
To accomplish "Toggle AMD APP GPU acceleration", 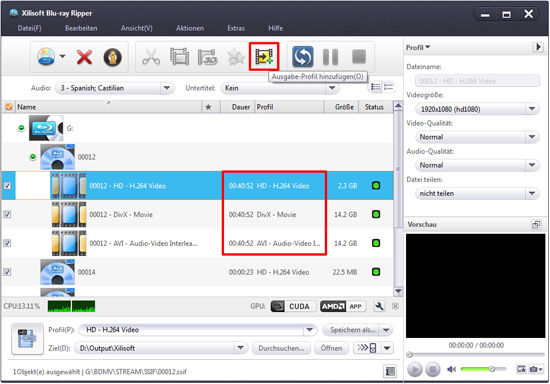I will [343, 306].
